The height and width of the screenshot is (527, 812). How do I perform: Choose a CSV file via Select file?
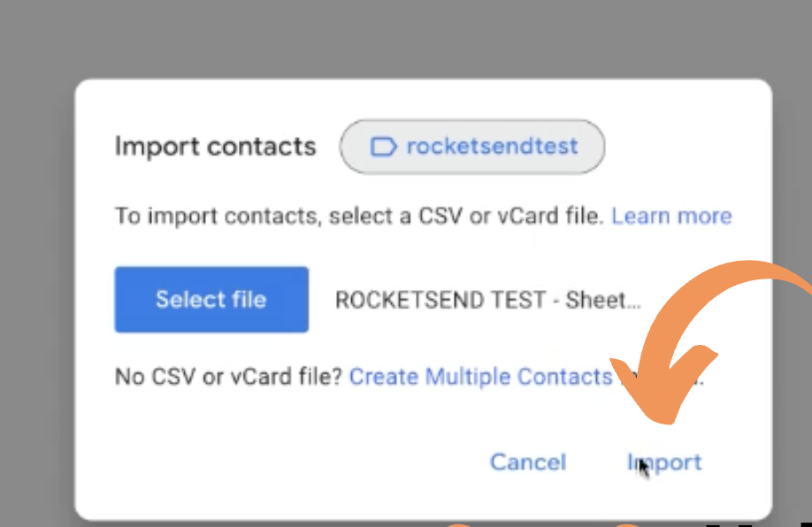pos(211,299)
